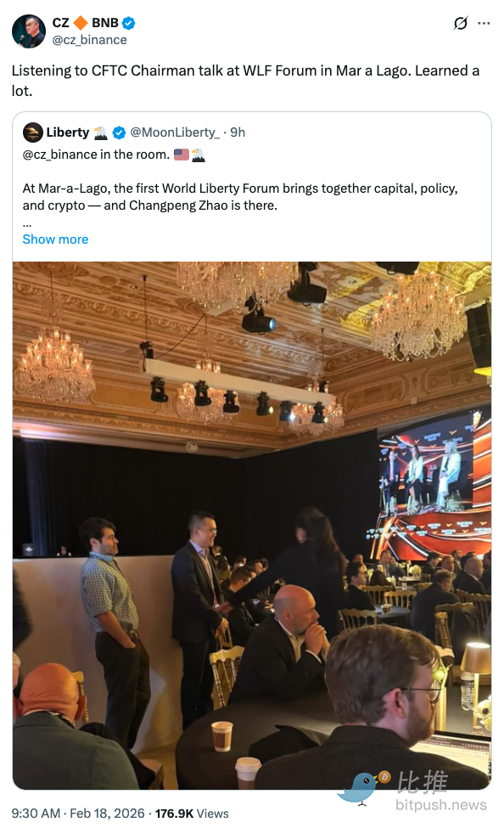
Task: Open CZ's profile avatar picture
Action: 29,31
